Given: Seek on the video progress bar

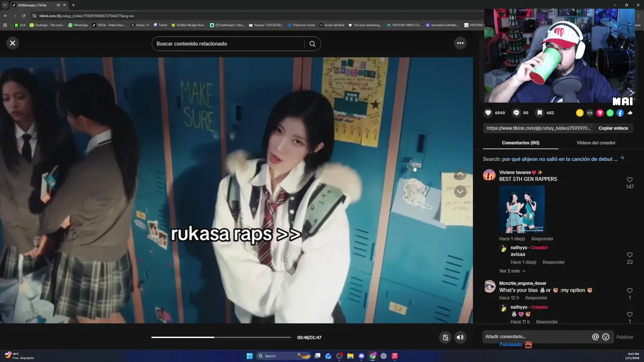Looking at the screenshot, I should [221, 337].
